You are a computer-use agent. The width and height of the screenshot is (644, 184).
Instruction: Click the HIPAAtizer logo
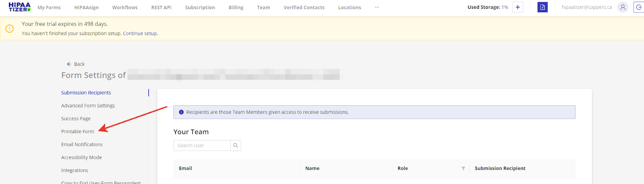19,7
